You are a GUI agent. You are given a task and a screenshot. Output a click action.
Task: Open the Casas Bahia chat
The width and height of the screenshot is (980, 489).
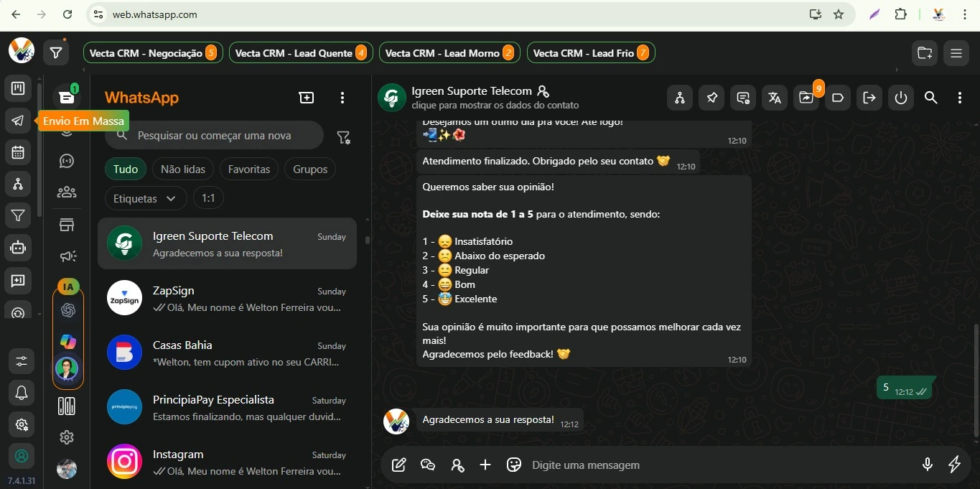[x=227, y=353]
